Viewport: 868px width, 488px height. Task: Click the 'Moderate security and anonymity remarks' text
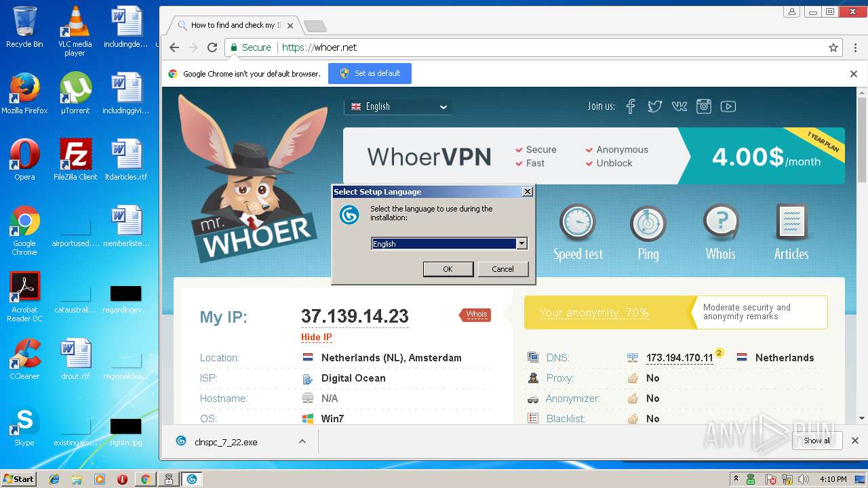pos(747,312)
